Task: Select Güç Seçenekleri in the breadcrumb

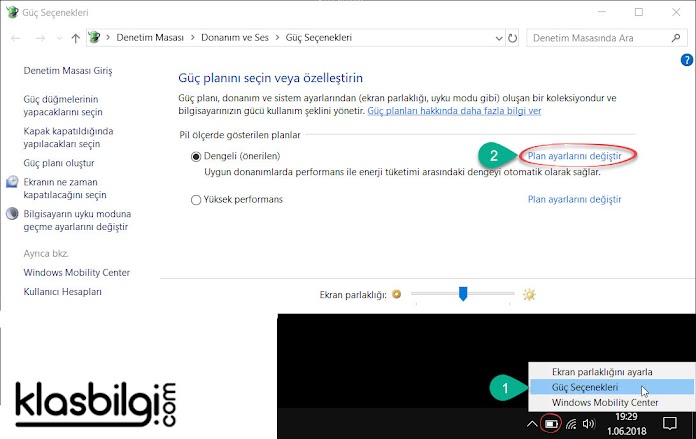Action: click(319, 38)
